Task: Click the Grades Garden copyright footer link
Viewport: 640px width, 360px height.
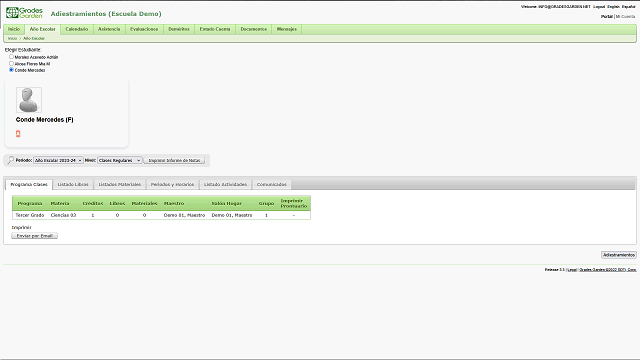Action: (608, 269)
